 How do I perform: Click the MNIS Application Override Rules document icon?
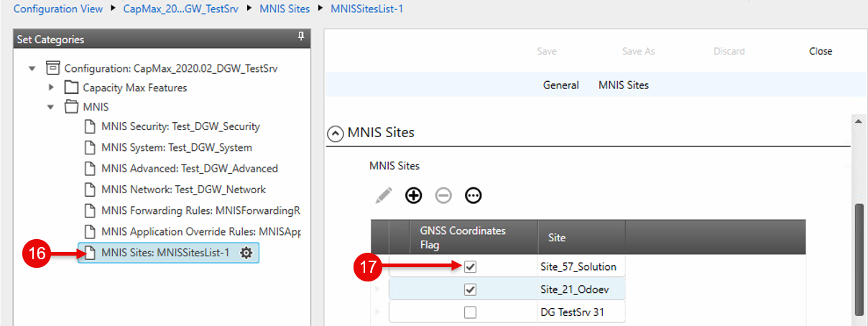(x=90, y=232)
